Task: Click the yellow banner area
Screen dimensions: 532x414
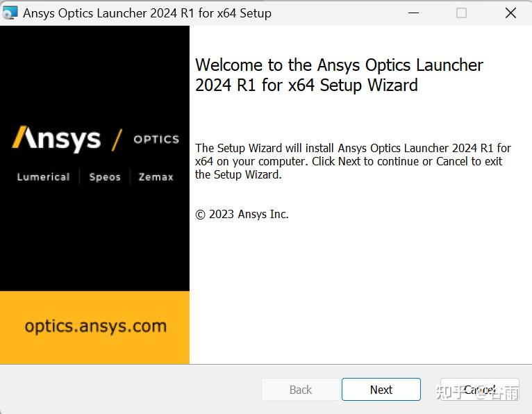Action: pos(94,327)
